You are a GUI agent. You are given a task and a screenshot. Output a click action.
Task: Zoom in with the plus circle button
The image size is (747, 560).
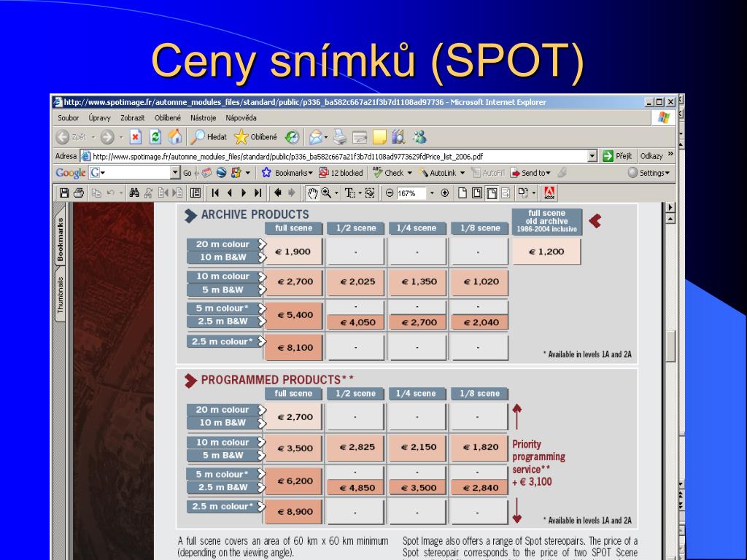(445, 192)
